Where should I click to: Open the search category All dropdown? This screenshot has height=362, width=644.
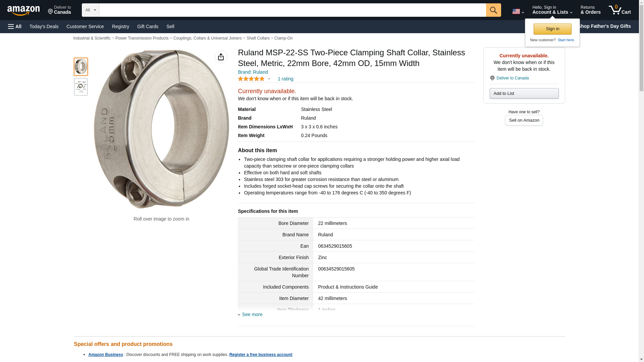[90, 10]
